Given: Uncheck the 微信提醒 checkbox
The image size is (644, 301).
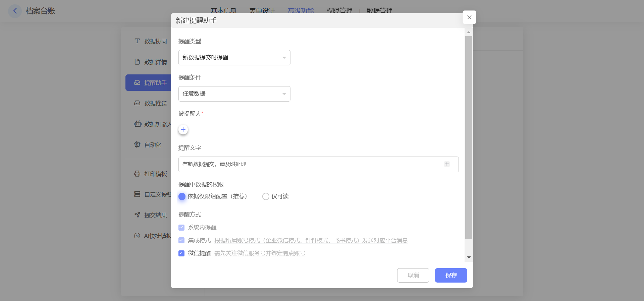Looking at the screenshot, I should [x=181, y=253].
